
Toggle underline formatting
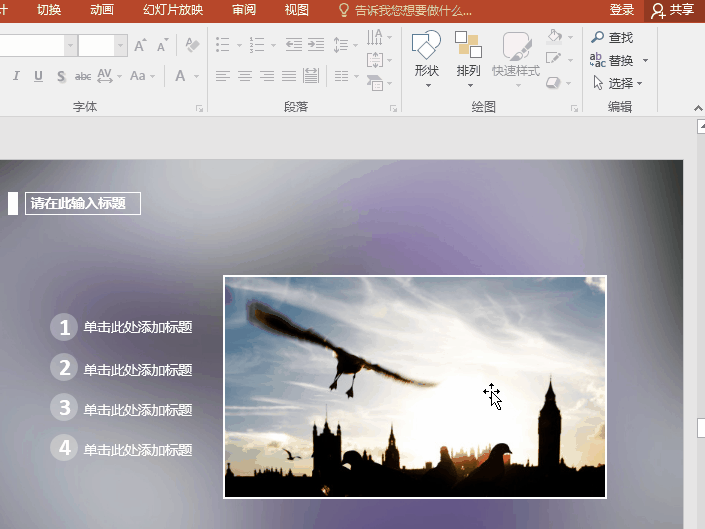39,76
